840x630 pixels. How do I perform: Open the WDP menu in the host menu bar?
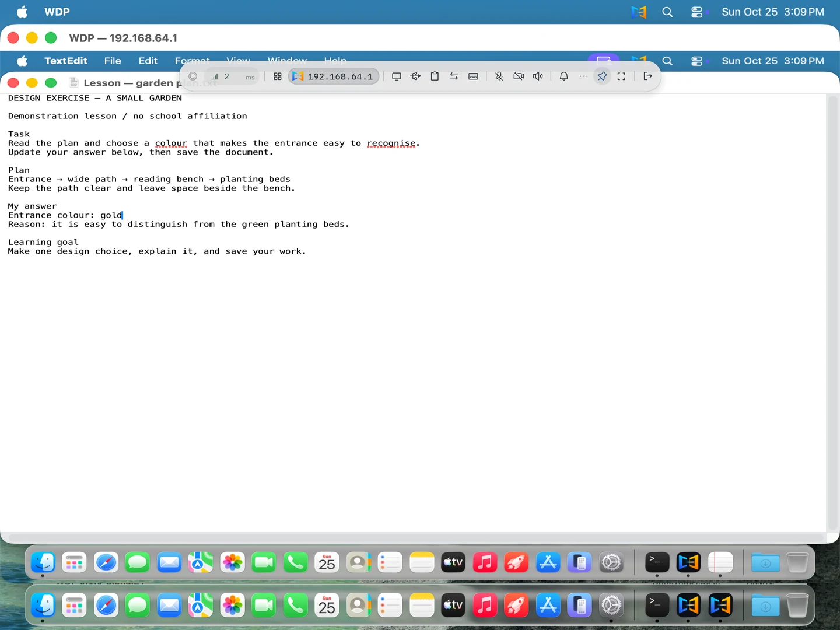click(57, 12)
